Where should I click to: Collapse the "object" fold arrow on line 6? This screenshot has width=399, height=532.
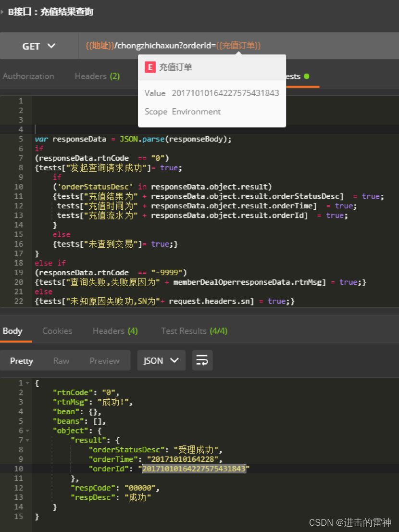pyautogui.click(x=28, y=431)
